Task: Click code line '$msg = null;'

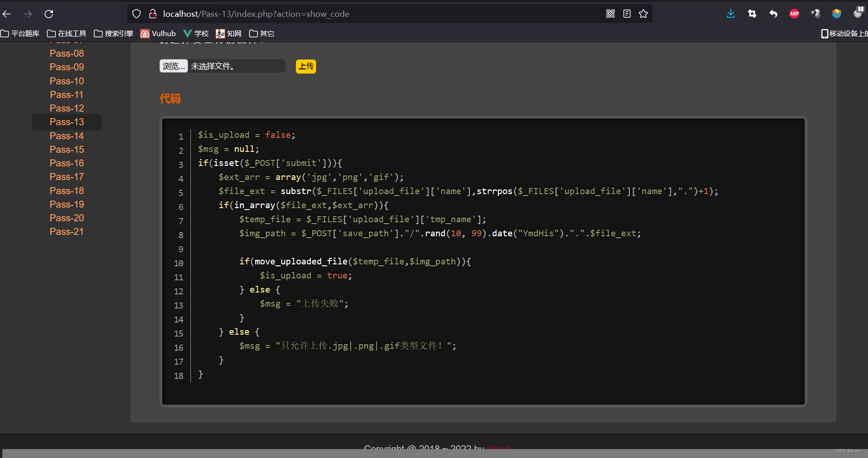Action: [x=228, y=149]
